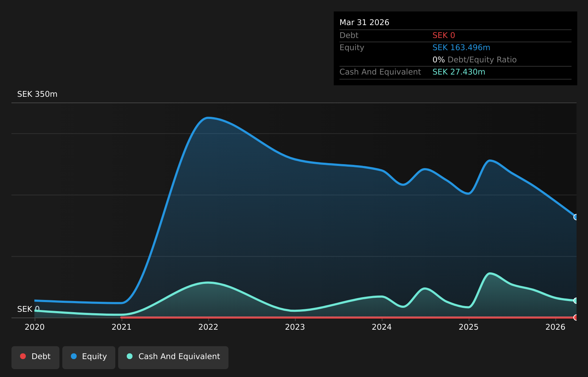
Task: Click the Mar 31 2026 tooltip date
Action: 364,23
